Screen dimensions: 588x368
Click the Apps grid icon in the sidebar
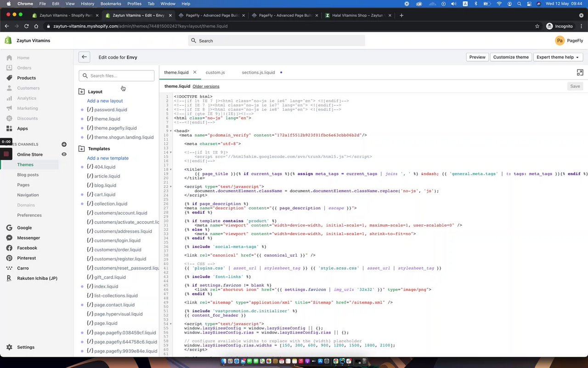(9, 128)
